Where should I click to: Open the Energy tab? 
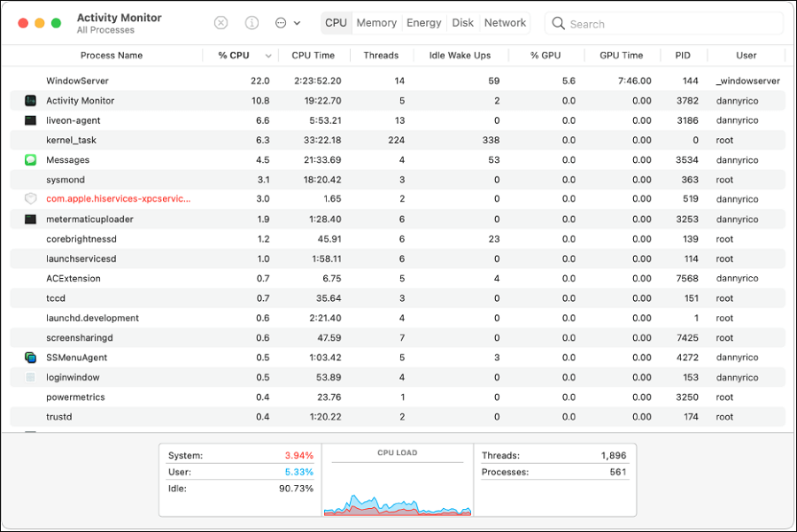[x=423, y=22]
